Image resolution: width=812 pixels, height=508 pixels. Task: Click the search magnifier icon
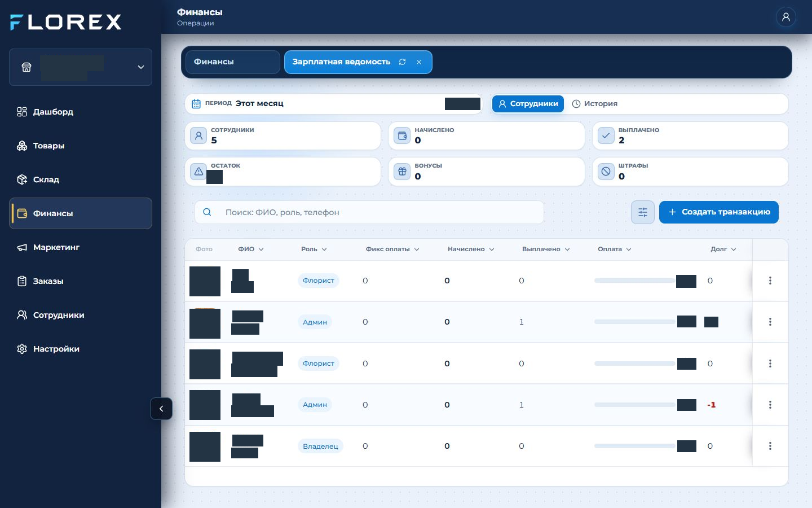(x=207, y=212)
